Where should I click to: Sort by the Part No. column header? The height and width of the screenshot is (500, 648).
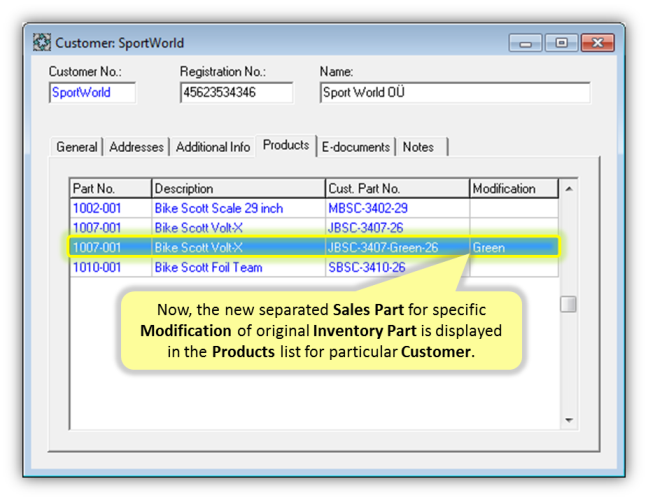[x=110, y=188]
